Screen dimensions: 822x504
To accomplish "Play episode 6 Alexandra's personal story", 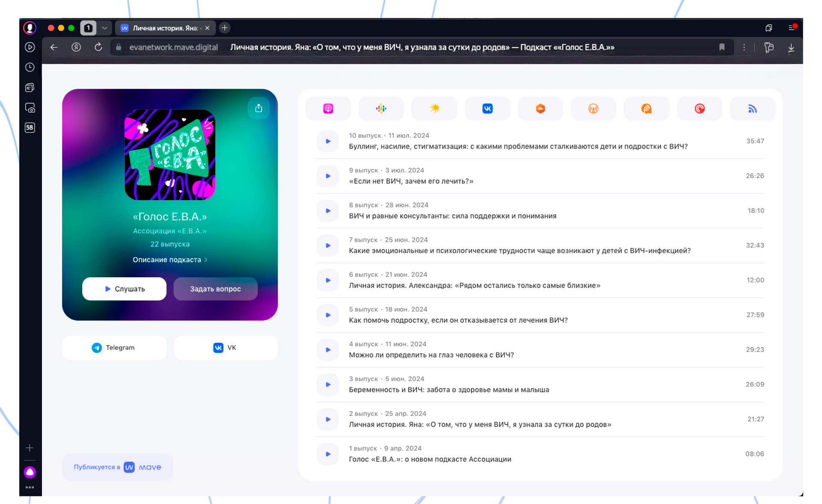I will pos(328,280).
